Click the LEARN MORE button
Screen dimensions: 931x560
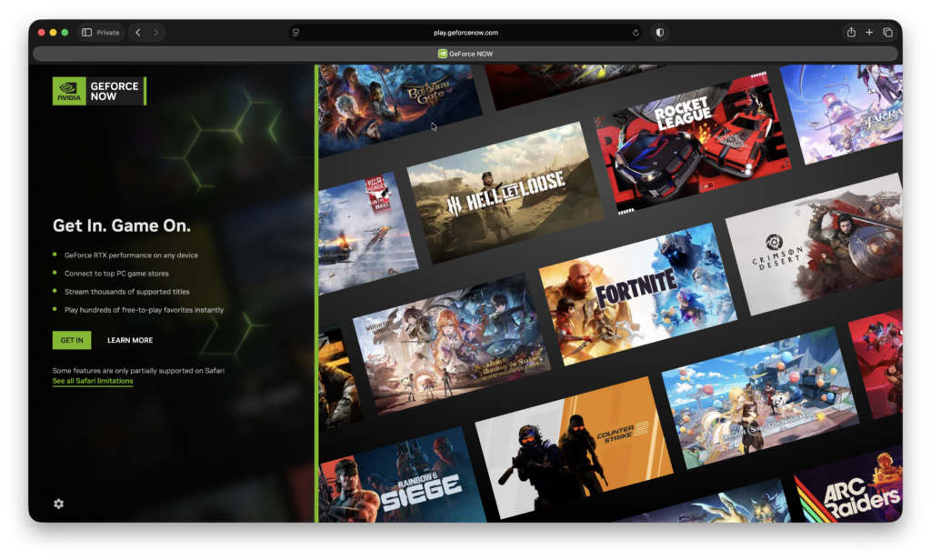(130, 340)
